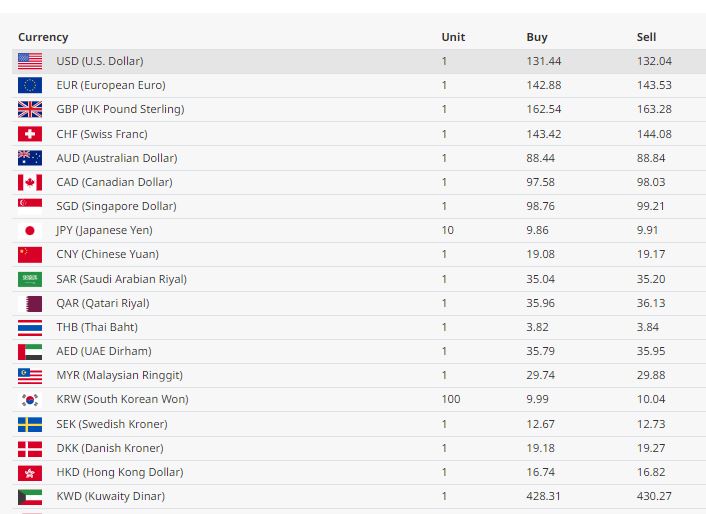The height and width of the screenshot is (514, 706).
Task: Click the Swedish flag icon
Action: pyautogui.click(x=30, y=424)
